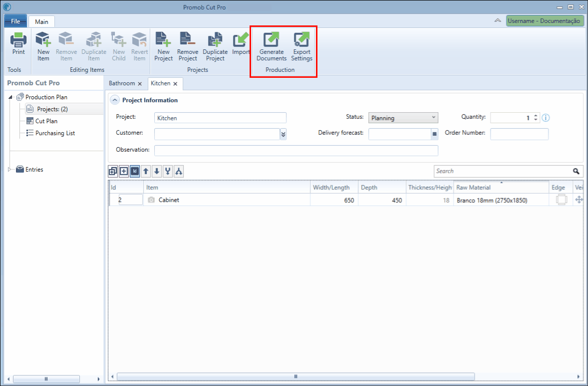Click the Delivery forecast date field
The image size is (588, 386).
click(400, 134)
